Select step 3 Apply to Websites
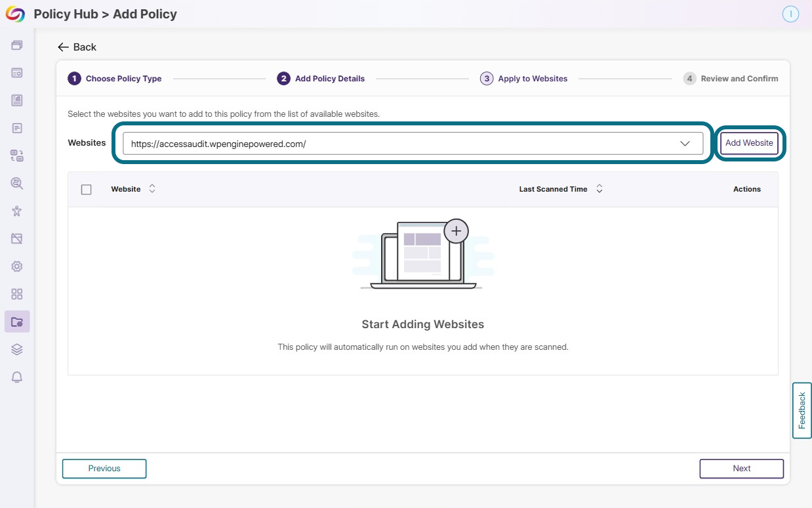The height and width of the screenshot is (508, 812). pyautogui.click(x=524, y=79)
